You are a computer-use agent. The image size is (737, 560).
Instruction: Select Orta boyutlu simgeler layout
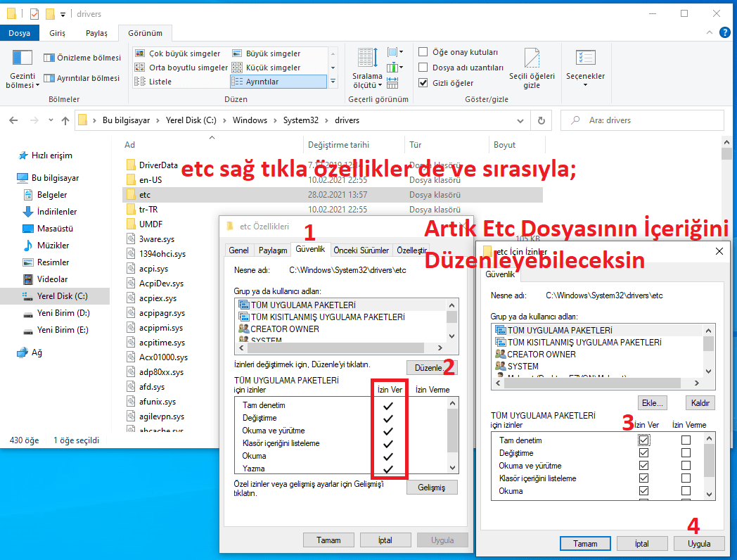(181, 68)
